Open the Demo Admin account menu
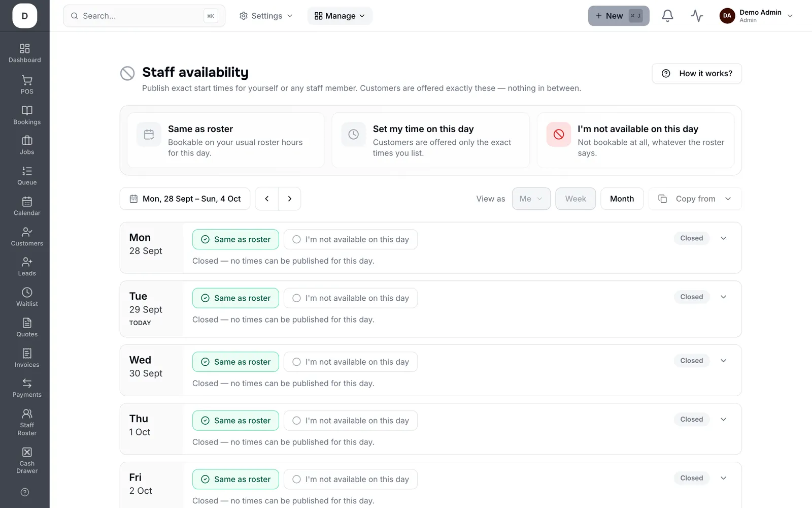The image size is (812, 508). (x=756, y=16)
